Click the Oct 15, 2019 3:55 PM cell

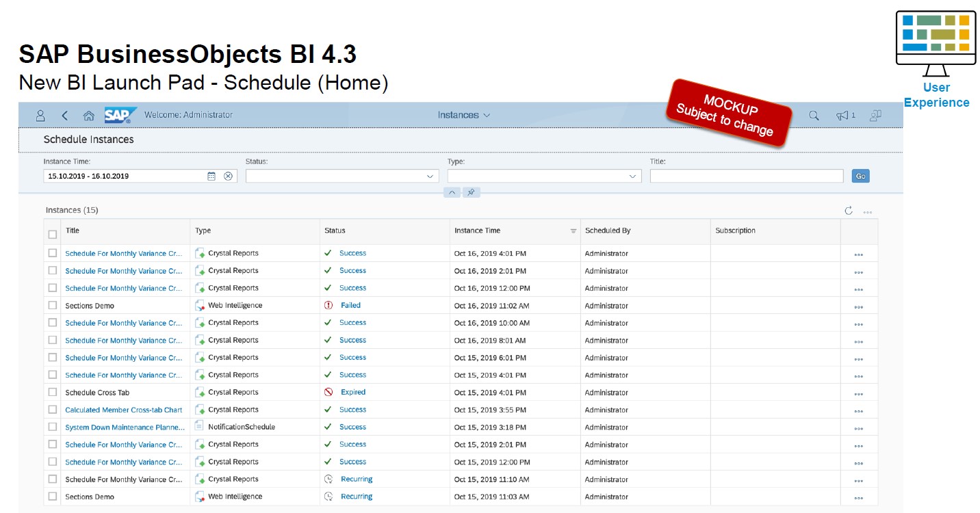(490, 410)
